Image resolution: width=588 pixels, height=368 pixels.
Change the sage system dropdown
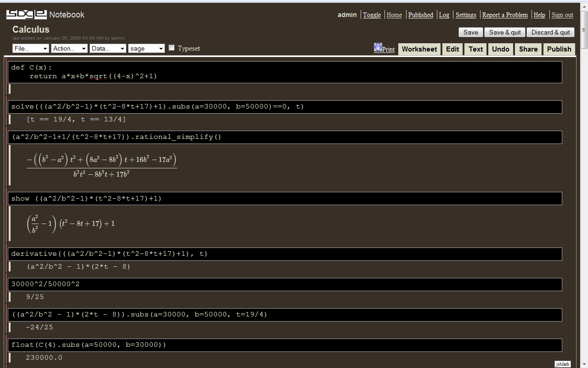click(x=147, y=48)
